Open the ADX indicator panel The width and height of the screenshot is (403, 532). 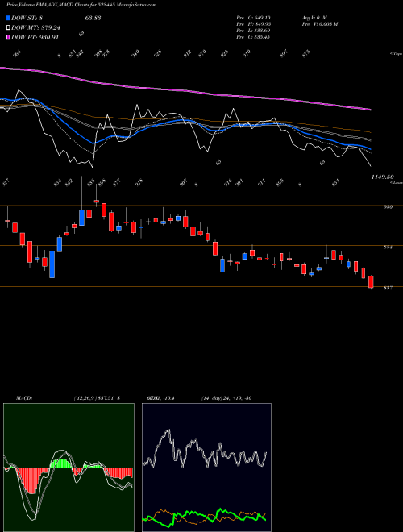(206, 468)
